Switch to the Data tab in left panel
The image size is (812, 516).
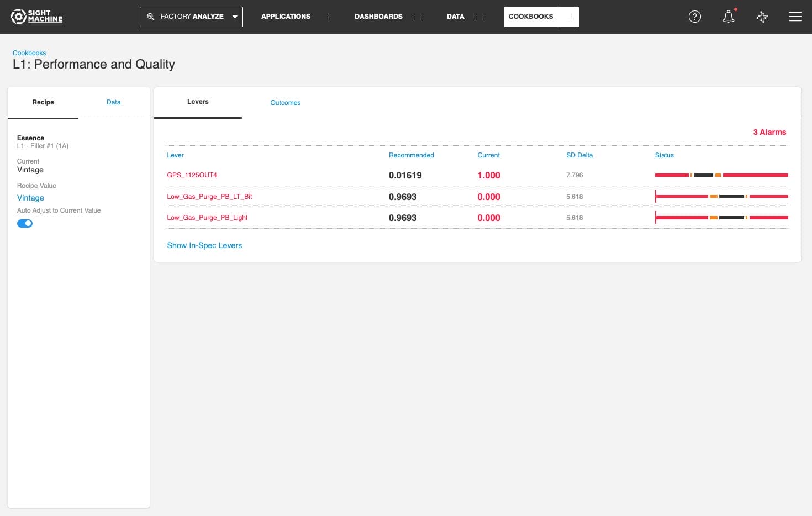tap(113, 102)
